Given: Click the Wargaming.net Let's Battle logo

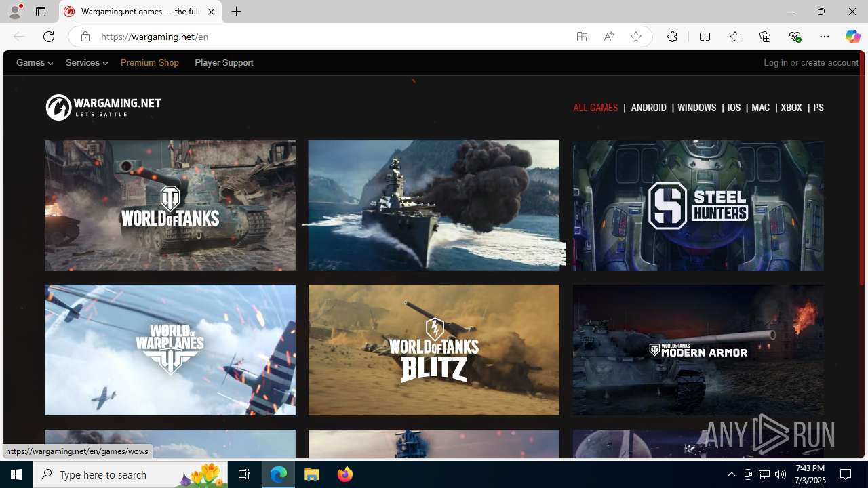Looking at the screenshot, I should click(103, 107).
